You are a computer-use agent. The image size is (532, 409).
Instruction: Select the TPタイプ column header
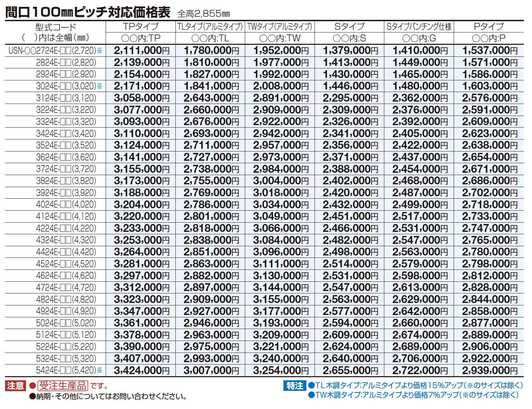coord(141,26)
